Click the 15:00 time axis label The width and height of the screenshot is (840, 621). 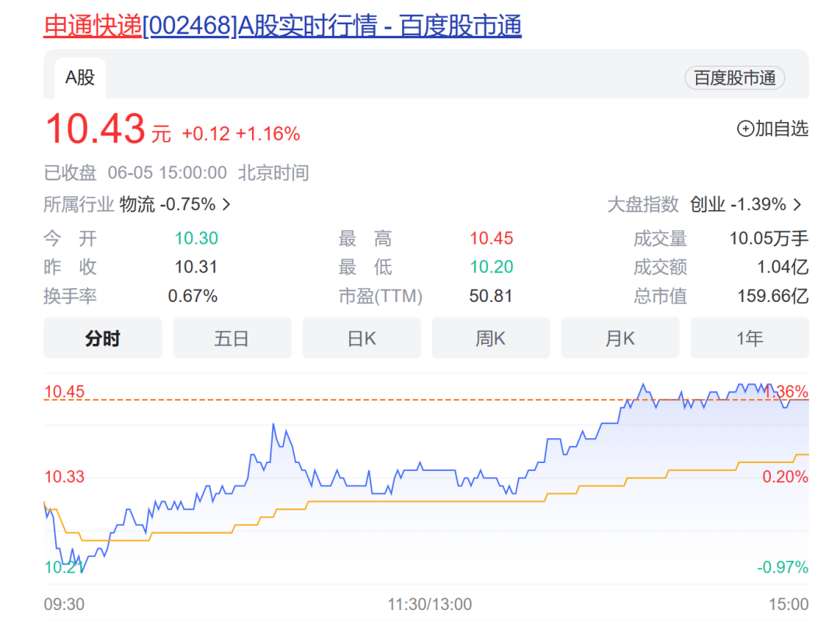coord(789,605)
